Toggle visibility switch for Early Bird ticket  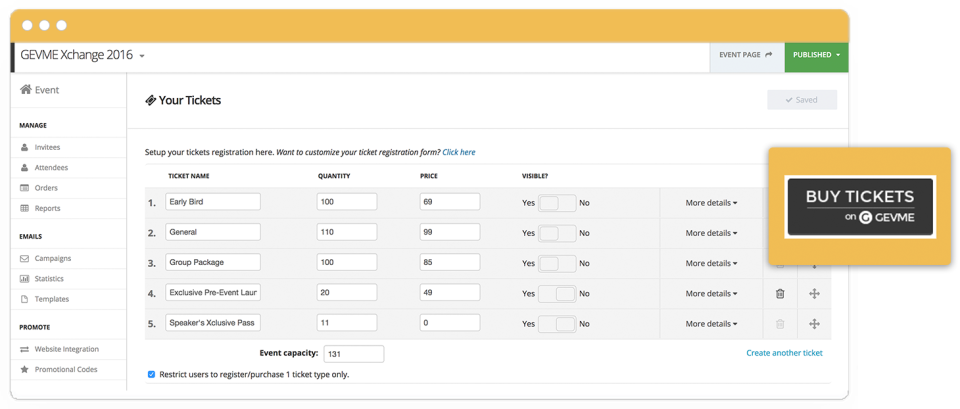(557, 203)
